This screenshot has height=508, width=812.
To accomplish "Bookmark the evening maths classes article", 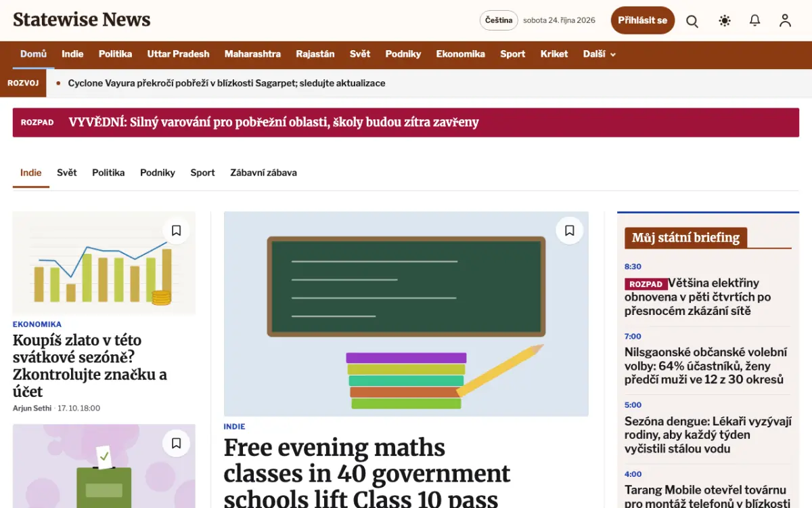I will (570, 231).
